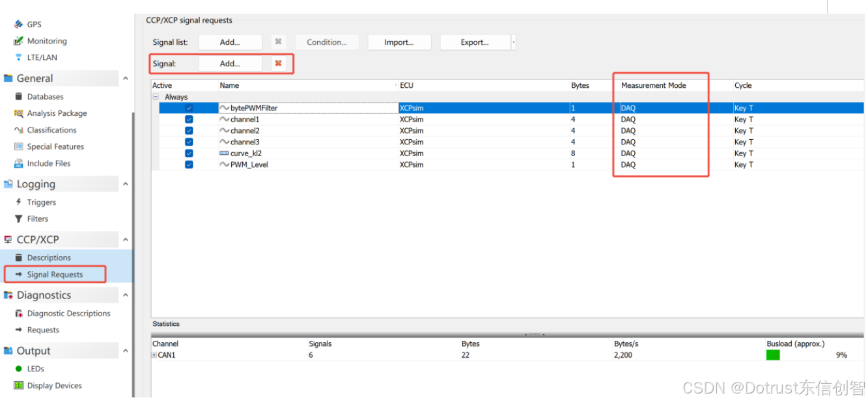The width and height of the screenshot is (868, 402).
Task: Collapse the Diagnostics section
Action: point(125,295)
